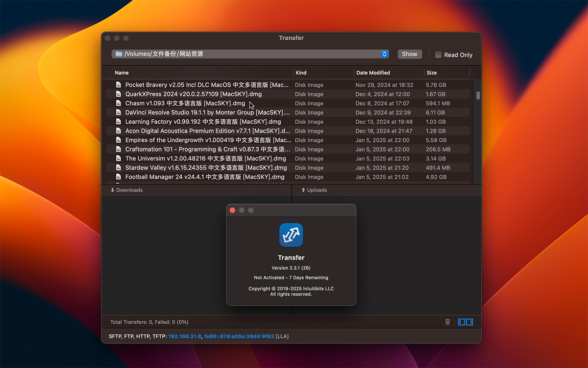This screenshot has width=588, height=368.
Task: Select the Chasm v1.093 dmg file row
Action: pos(185,104)
